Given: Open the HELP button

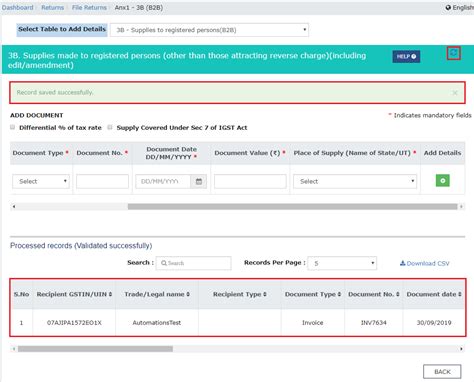Looking at the screenshot, I should click(406, 57).
